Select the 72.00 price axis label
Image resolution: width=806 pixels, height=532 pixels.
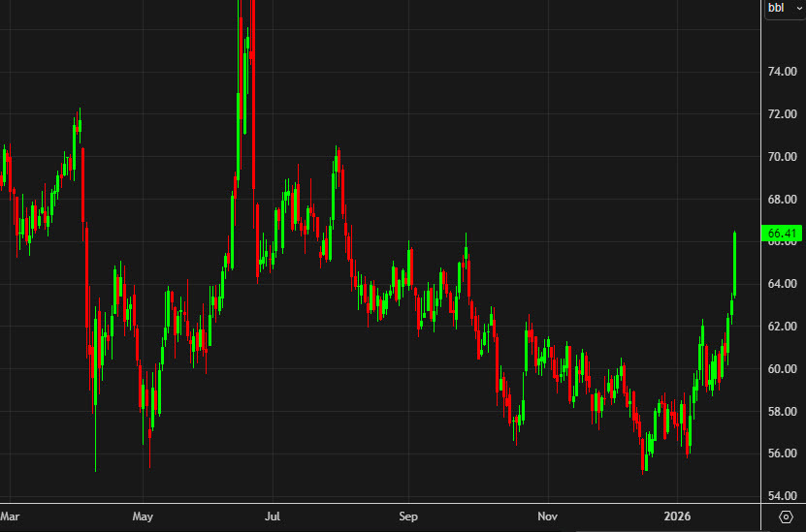point(782,114)
